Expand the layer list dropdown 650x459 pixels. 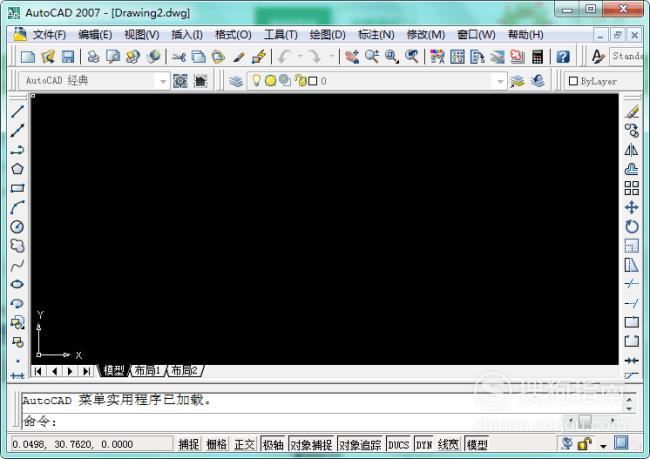coord(500,81)
